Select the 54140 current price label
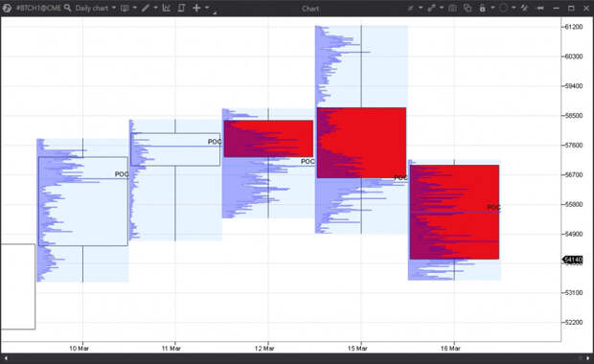Image resolution: width=594 pixels, height=364 pixels. click(x=573, y=260)
